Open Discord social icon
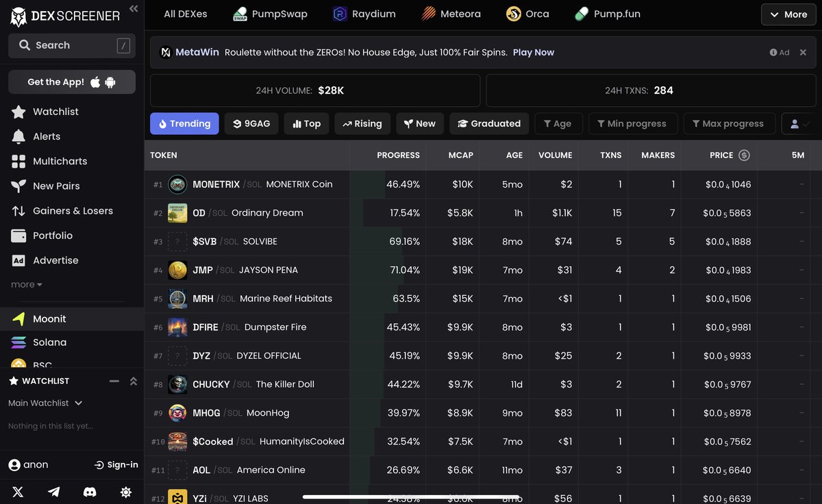Viewport: 822px width, 504px height. [x=90, y=492]
